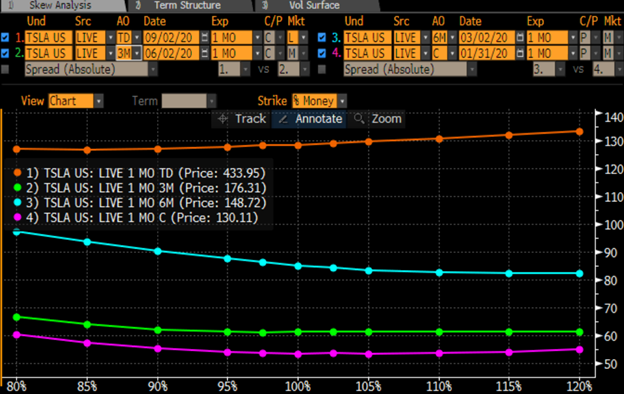This screenshot has height=394, width=624.
Task: Open row 2 expiry 1 MO dropdown
Action: click(257, 53)
